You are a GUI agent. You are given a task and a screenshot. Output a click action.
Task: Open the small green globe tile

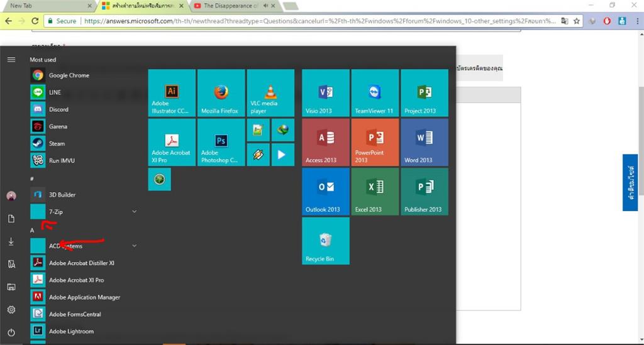pyautogui.click(x=159, y=179)
